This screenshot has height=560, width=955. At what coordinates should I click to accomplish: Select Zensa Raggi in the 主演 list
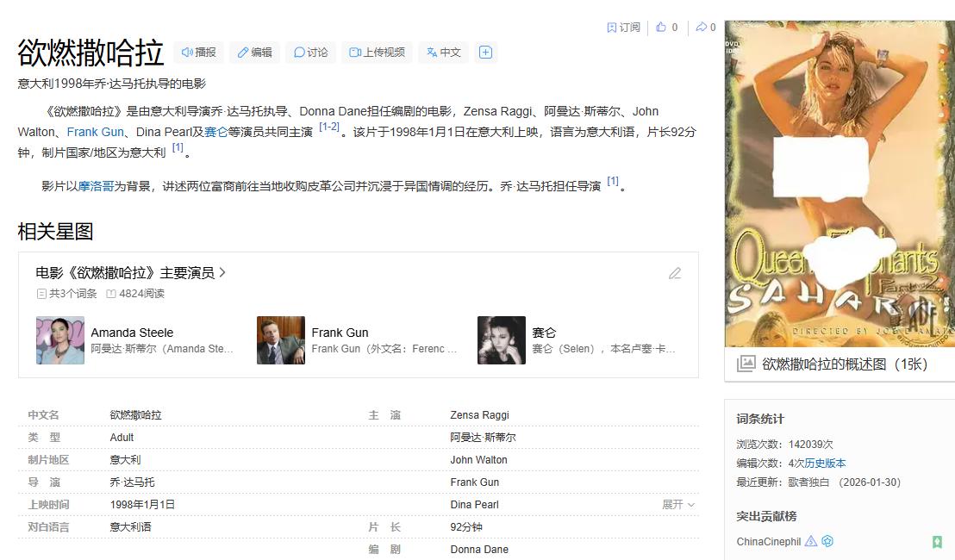click(479, 415)
